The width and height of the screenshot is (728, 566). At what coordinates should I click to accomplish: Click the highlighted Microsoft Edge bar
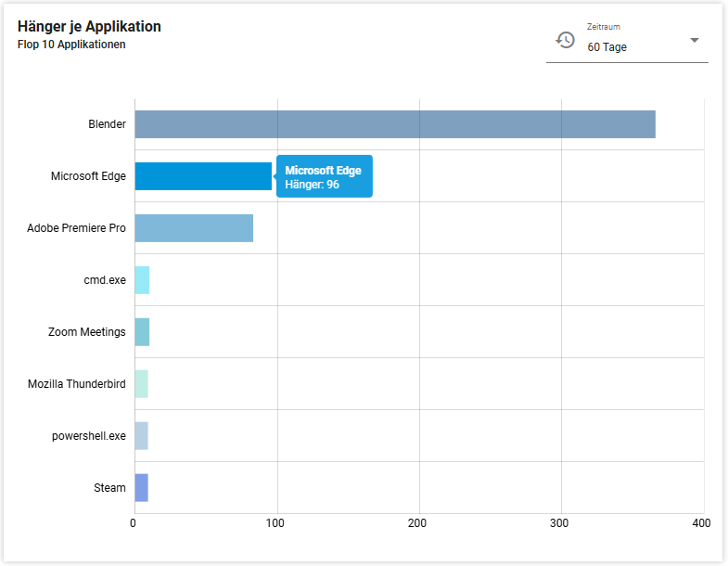pyautogui.click(x=203, y=176)
